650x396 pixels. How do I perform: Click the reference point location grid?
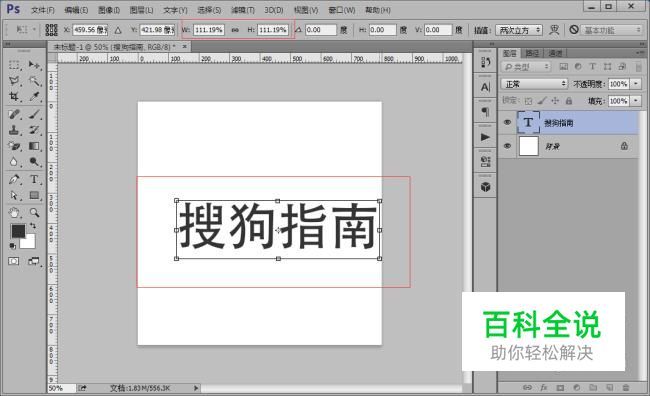coord(51,30)
